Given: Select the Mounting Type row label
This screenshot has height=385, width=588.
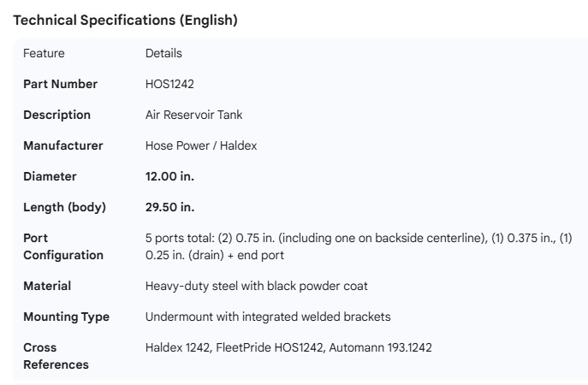Looking at the screenshot, I should tap(66, 317).
